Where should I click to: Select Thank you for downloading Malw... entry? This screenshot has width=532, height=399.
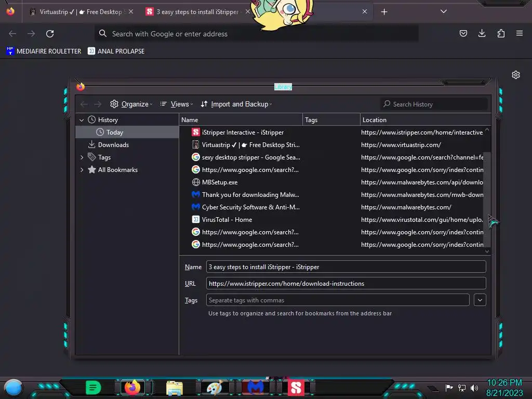[331, 195]
